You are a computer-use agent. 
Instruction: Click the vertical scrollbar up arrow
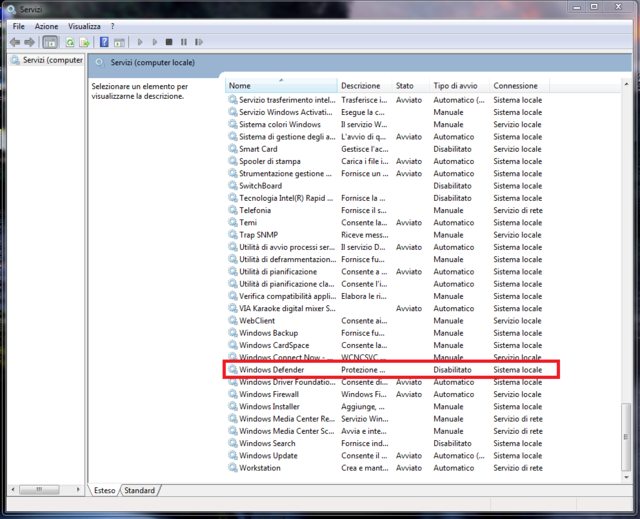[x=626, y=84]
